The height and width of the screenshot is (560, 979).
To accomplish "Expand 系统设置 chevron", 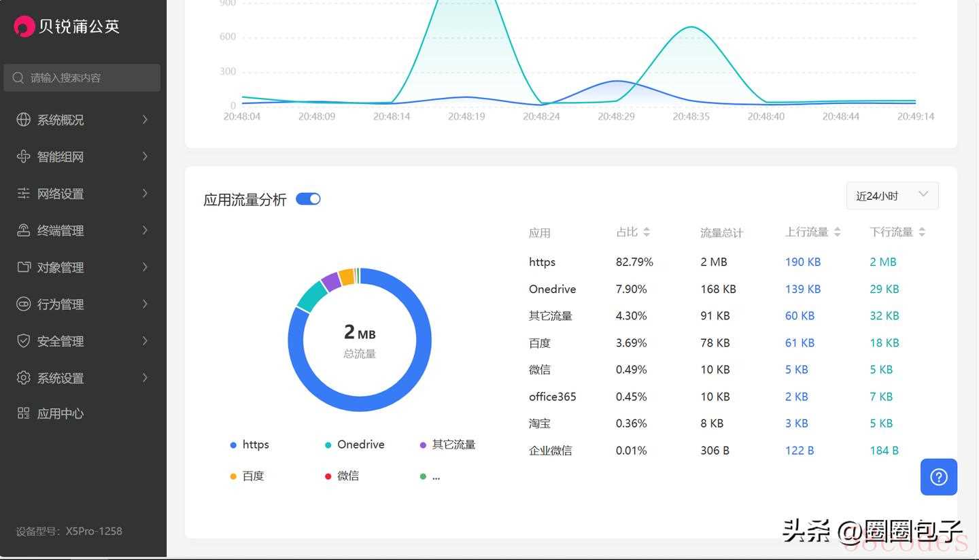I will tap(145, 378).
